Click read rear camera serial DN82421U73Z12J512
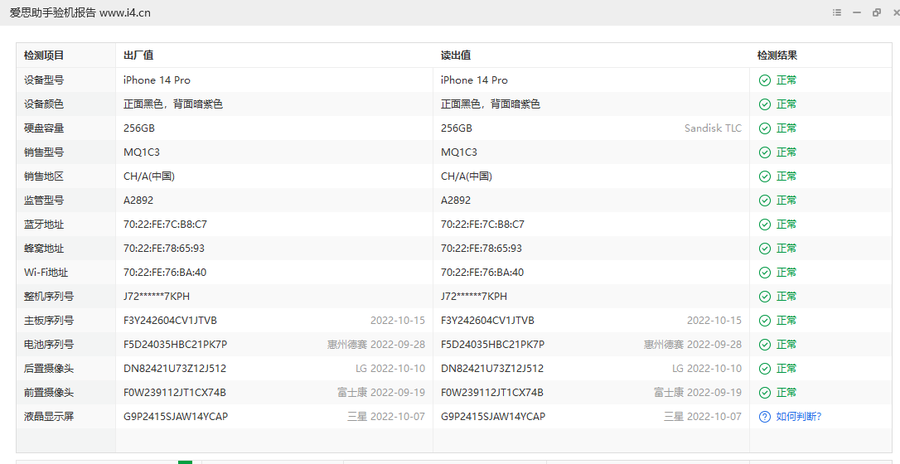 (x=492, y=369)
